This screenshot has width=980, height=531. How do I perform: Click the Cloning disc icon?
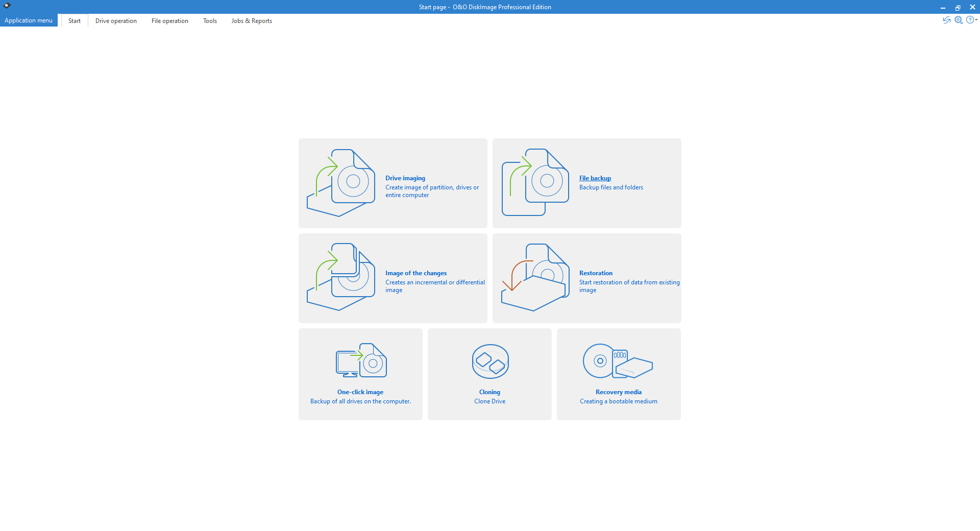point(490,361)
